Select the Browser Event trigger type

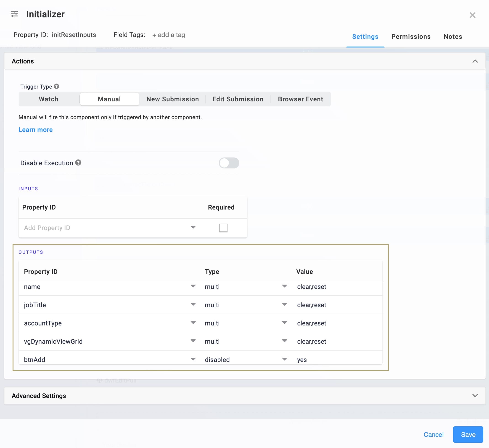(x=300, y=99)
